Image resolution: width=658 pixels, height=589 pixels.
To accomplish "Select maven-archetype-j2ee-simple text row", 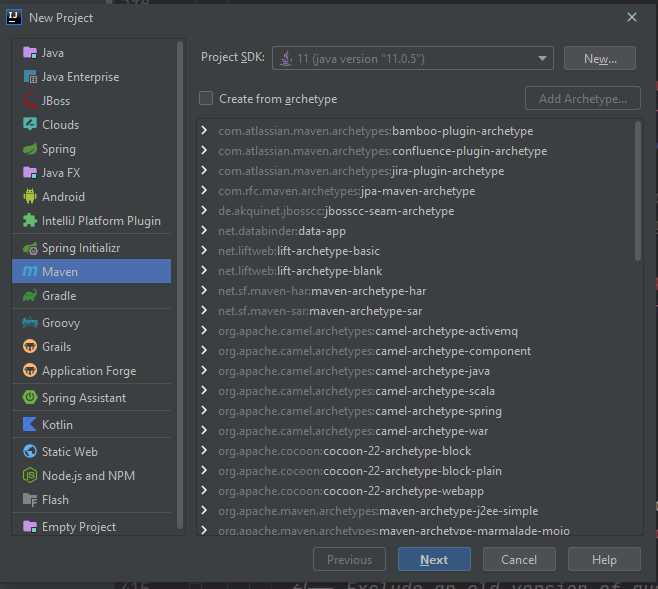I will point(378,511).
